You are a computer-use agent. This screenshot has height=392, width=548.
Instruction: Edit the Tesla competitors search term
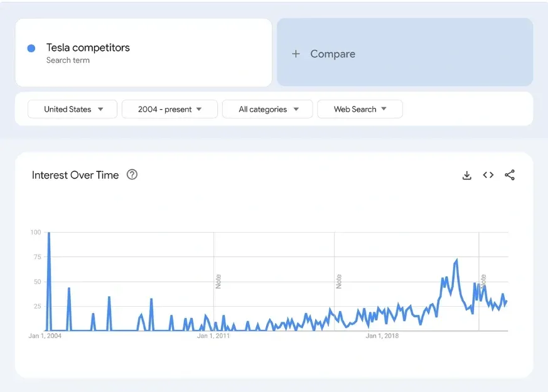(88, 48)
